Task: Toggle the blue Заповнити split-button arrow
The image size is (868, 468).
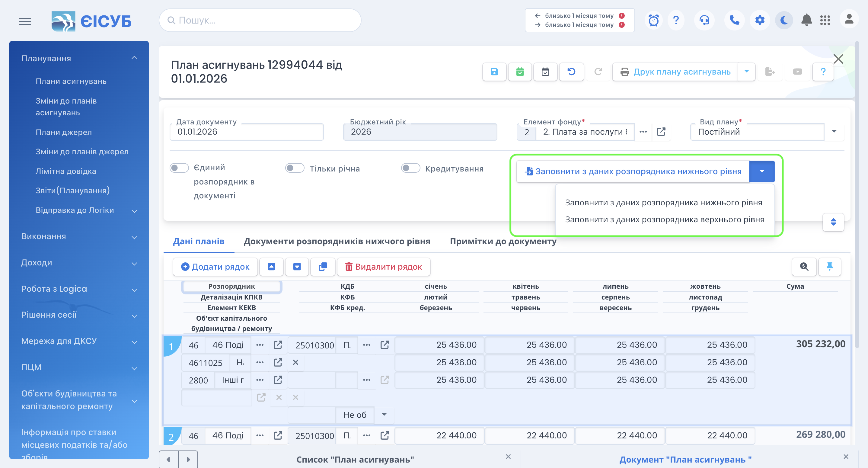Action: (x=761, y=171)
